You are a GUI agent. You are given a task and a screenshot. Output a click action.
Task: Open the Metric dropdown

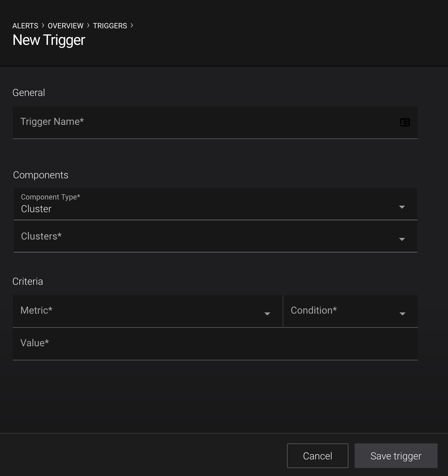point(148,311)
